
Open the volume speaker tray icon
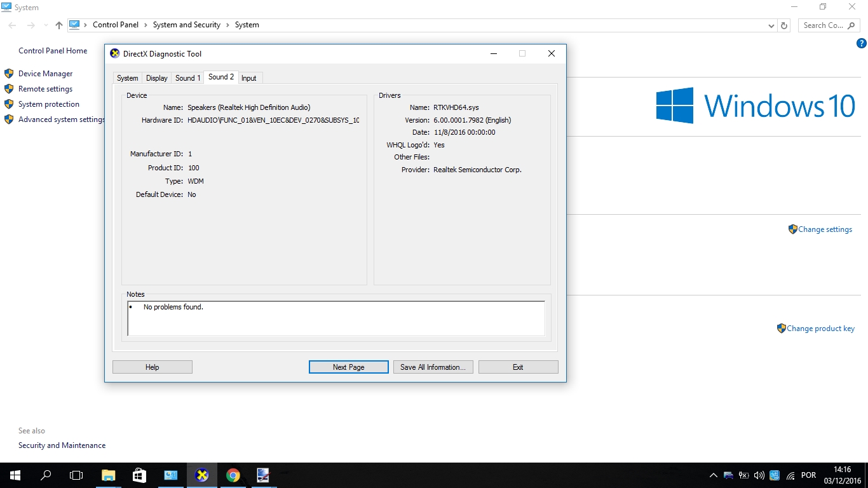(759, 475)
